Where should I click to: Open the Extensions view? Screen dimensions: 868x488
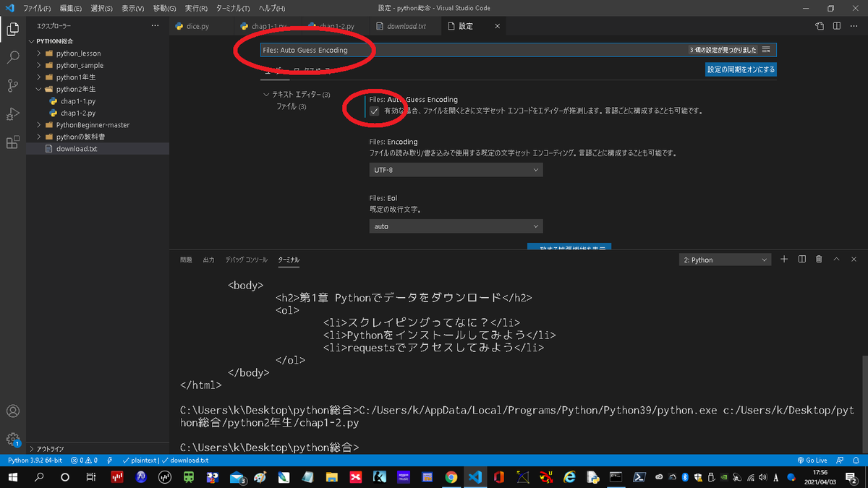click(12, 142)
